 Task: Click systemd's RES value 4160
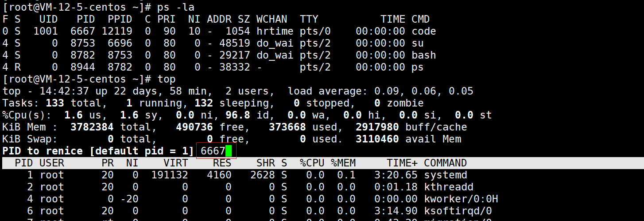tap(219, 175)
